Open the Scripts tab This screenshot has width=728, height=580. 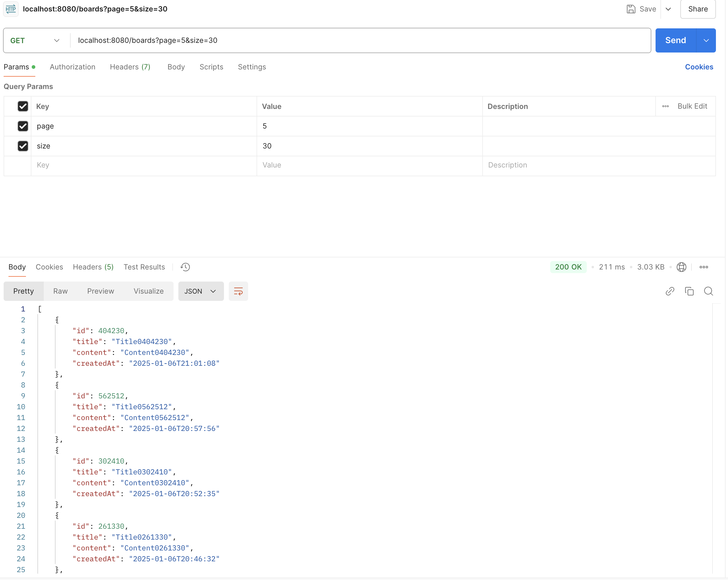(x=211, y=67)
